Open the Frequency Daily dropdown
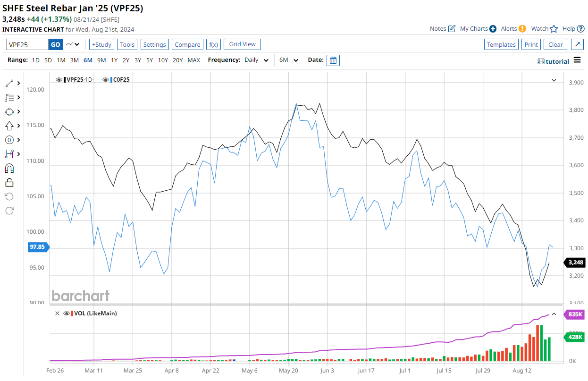This screenshot has height=381, width=588. tap(257, 60)
